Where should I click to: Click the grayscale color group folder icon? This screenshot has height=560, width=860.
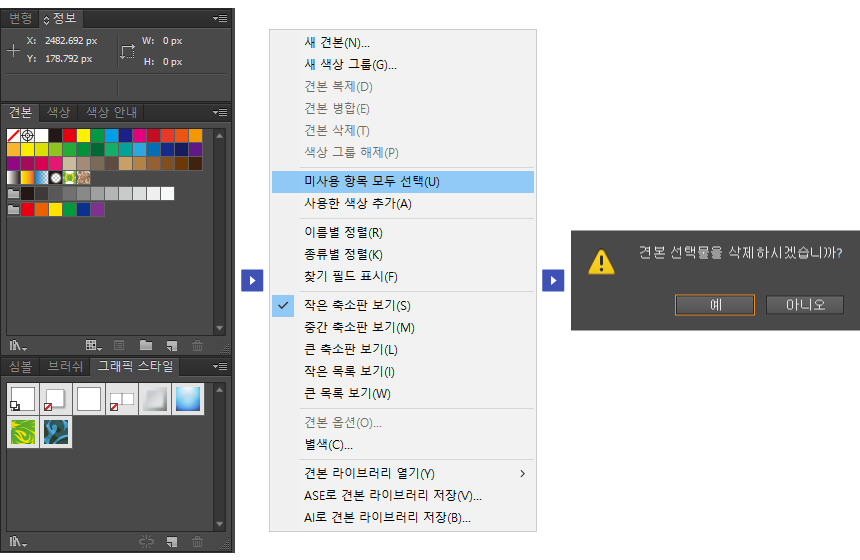[14, 194]
